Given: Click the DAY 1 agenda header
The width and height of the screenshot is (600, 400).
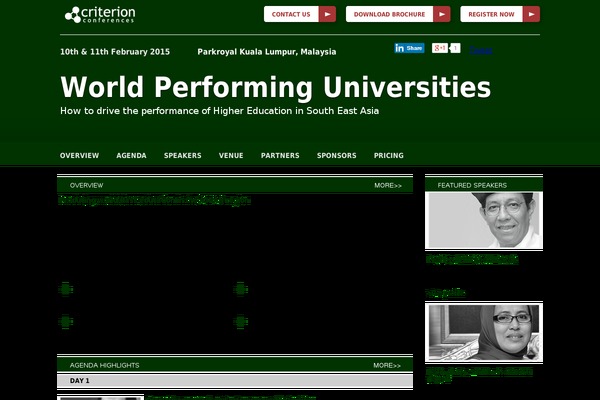Looking at the screenshot, I should pyautogui.click(x=235, y=380).
